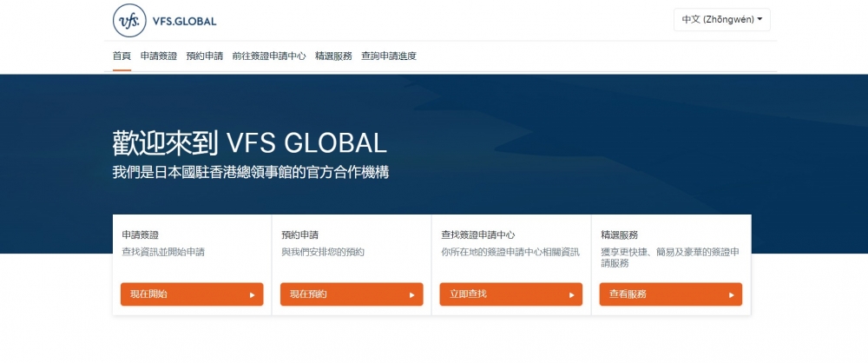Select the 首頁 navigation tab
The image size is (868, 363).
(122, 56)
